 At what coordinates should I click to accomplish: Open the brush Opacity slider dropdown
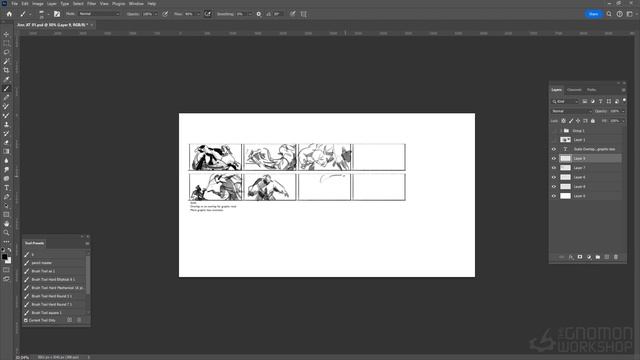156,14
